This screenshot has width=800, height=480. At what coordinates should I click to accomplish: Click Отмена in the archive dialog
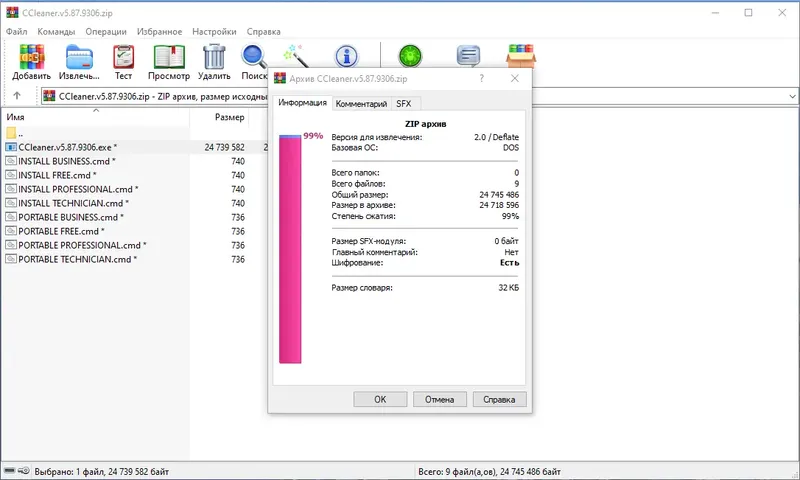tap(439, 399)
